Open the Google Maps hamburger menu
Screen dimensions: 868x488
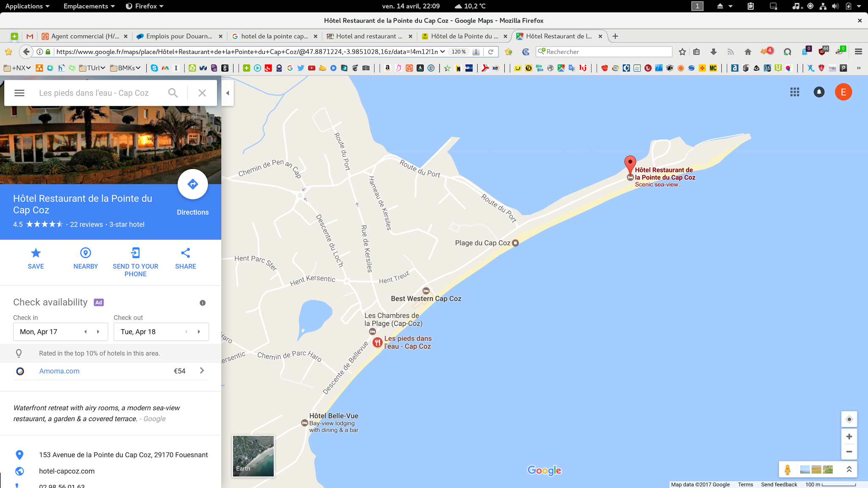pyautogui.click(x=19, y=93)
